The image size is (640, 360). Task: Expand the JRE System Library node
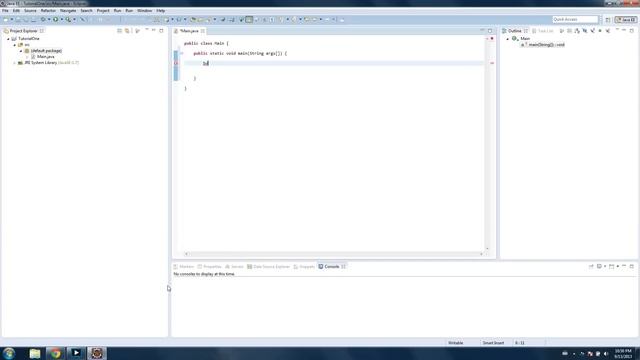[15, 63]
